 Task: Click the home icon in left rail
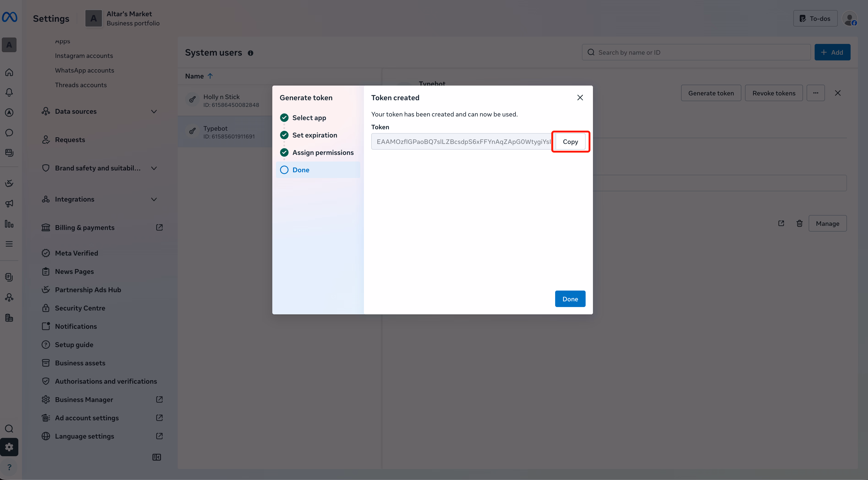9,72
